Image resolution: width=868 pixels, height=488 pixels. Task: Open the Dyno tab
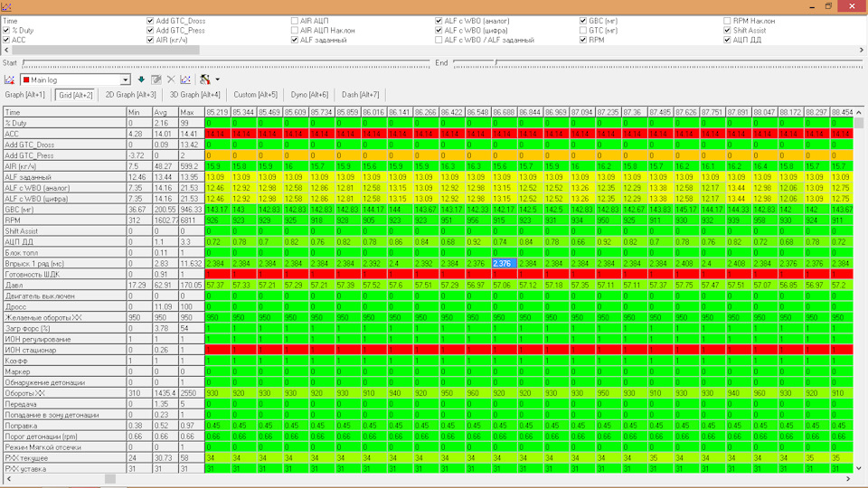click(309, 95)
